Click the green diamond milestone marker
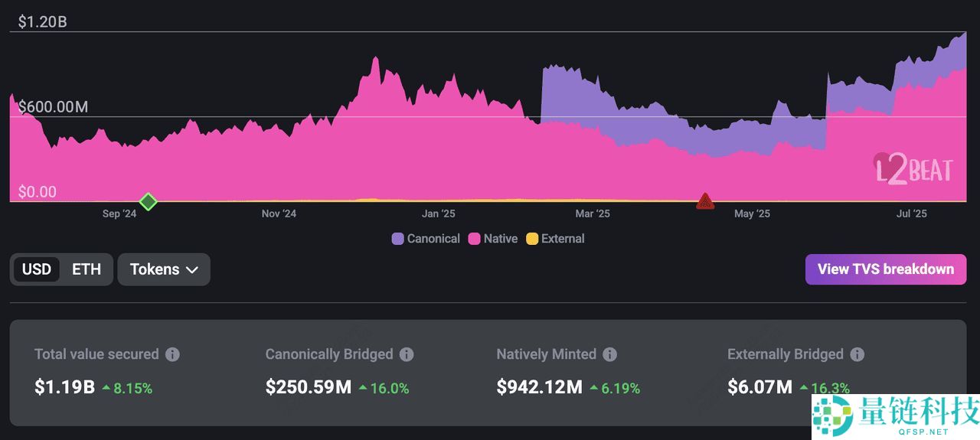Image resolution: width=980 pixels, height=440 pixels. [x=149, y=202]
